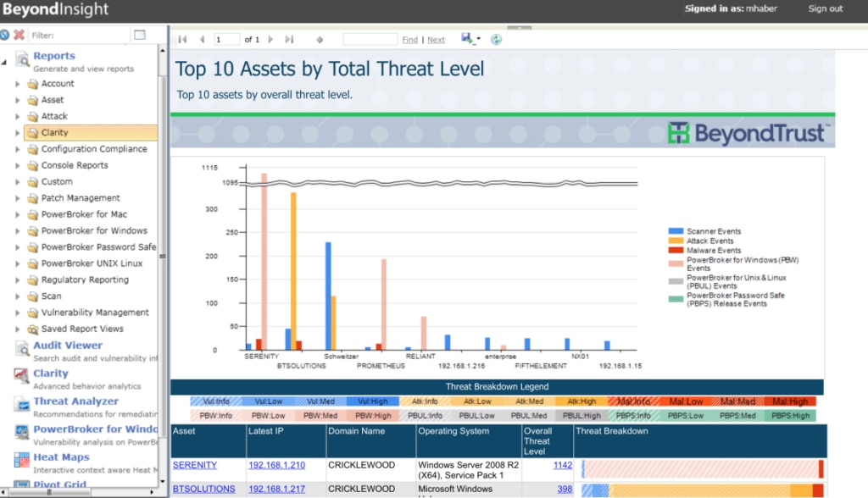Click Malware Events red legend swatch
The height and width of the screenshot is (498, 868).
coord(676,250)
